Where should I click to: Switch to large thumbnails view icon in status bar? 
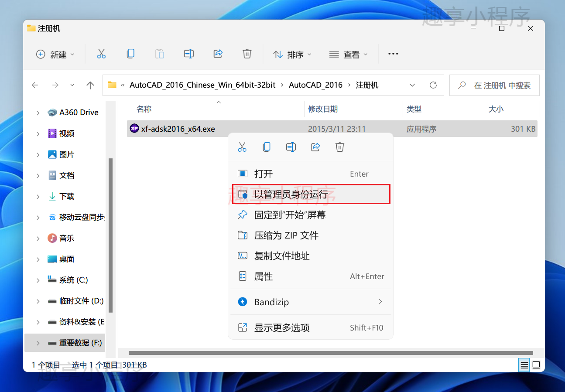coord(536,365)
